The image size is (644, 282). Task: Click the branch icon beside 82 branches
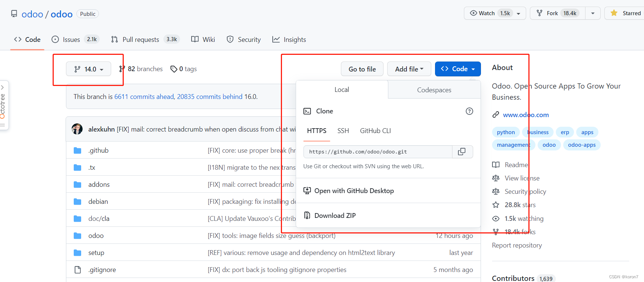click(x=122, y=69)
